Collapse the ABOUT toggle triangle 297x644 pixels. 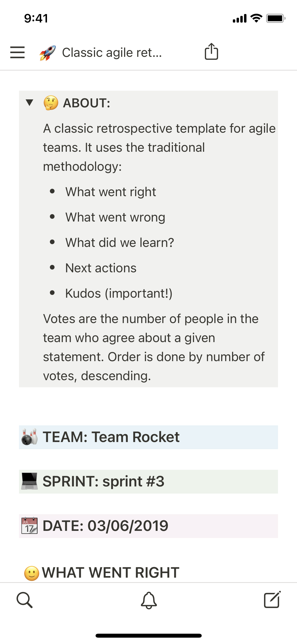(30, 102)
